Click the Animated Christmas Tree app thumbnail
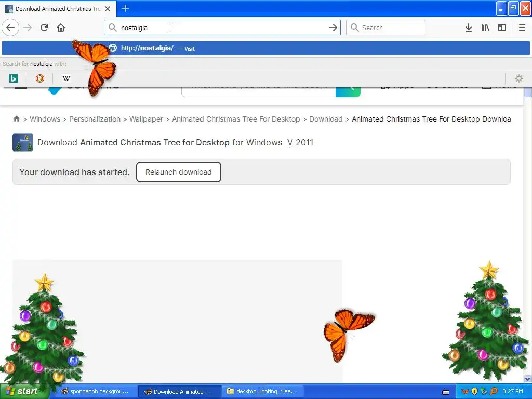This screenshot has height=399, width=532. (23, 142)
